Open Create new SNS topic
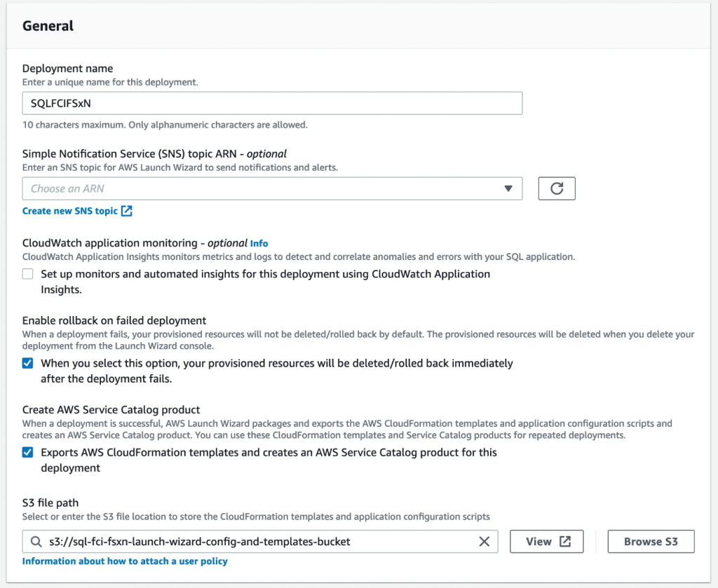718x588 pixels. 70,210
